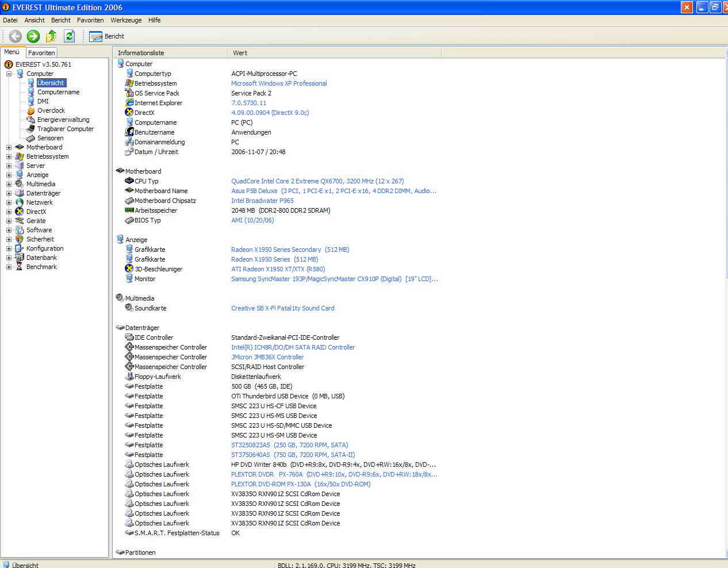Expand the Netzwerk tree node

(9, 202)
